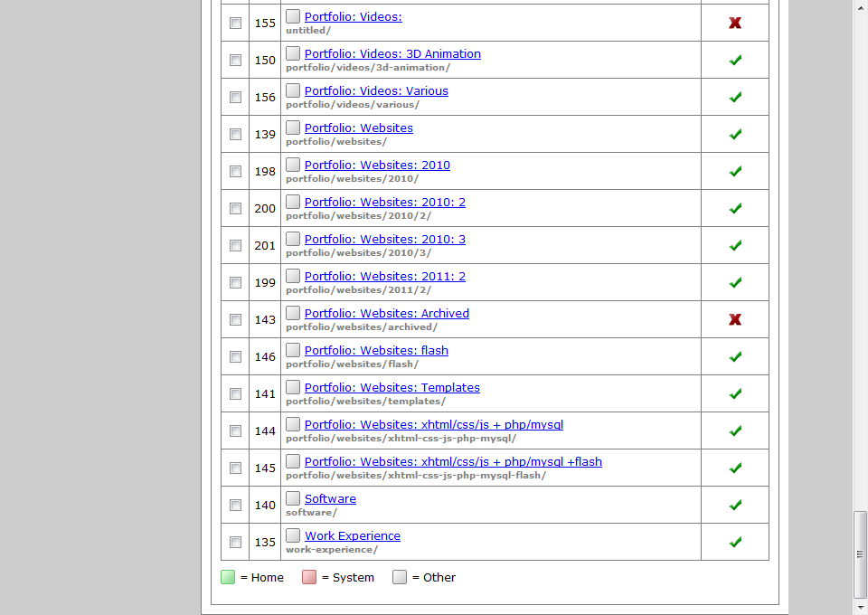Enable checkbox for row 200
Screen dimensions: 868x615
pos(235,208)
